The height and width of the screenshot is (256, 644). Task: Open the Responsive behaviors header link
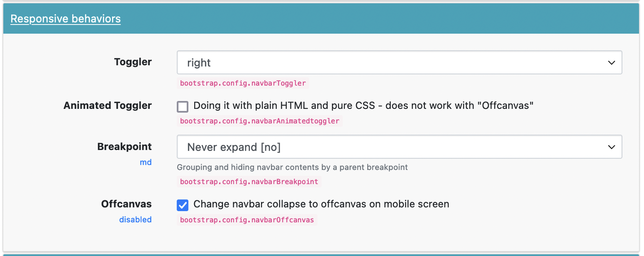click(x=65, y=19)
